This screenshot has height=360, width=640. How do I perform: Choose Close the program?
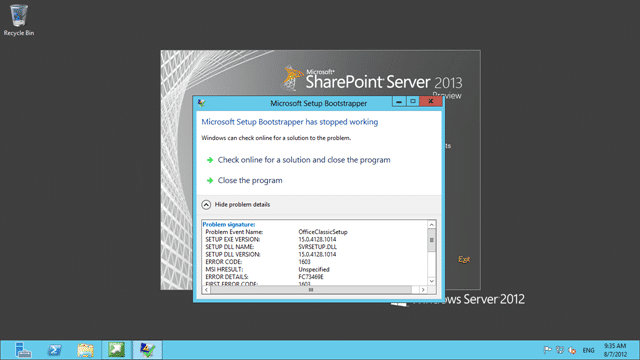click(x=250, y=180)
